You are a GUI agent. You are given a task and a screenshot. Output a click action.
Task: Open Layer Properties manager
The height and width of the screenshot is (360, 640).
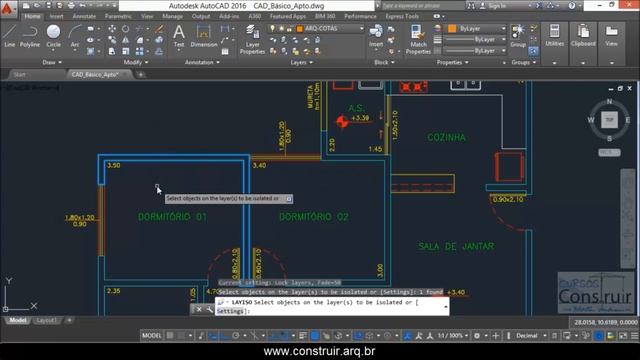click(x=252, y=40)
